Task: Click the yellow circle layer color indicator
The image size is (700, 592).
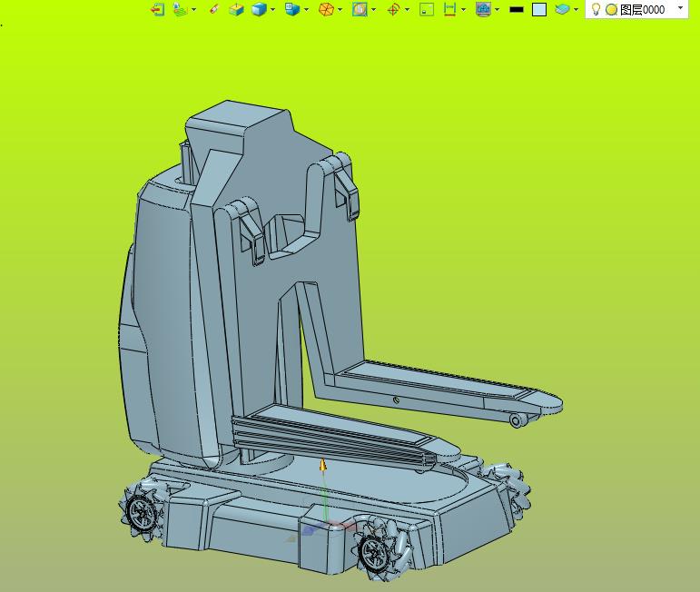Action: (611, 9)
